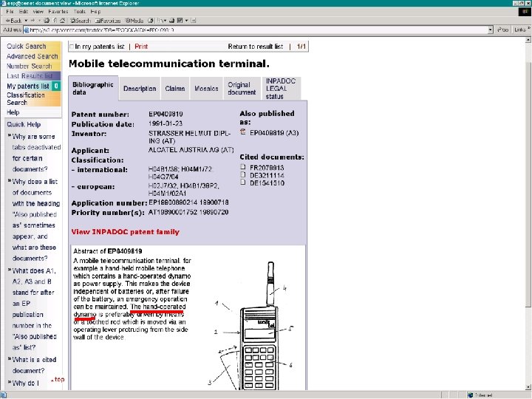Click the red top arrow link
This screenshot has width=532, height=399.
click(58, 379)
